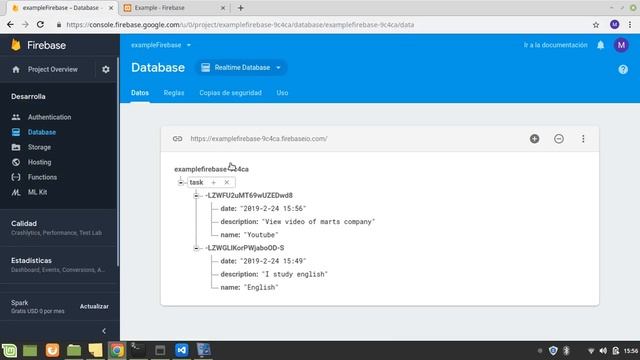
Task: Expand the Estadísticas section
Action: click(57, 264)
